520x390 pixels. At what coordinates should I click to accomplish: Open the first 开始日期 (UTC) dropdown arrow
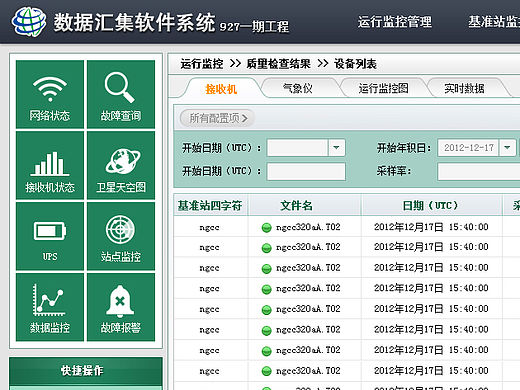click(337, 148)
